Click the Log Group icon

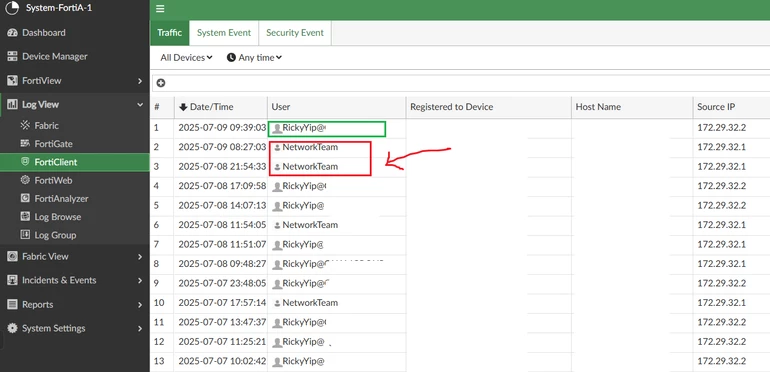coord(25,235)
